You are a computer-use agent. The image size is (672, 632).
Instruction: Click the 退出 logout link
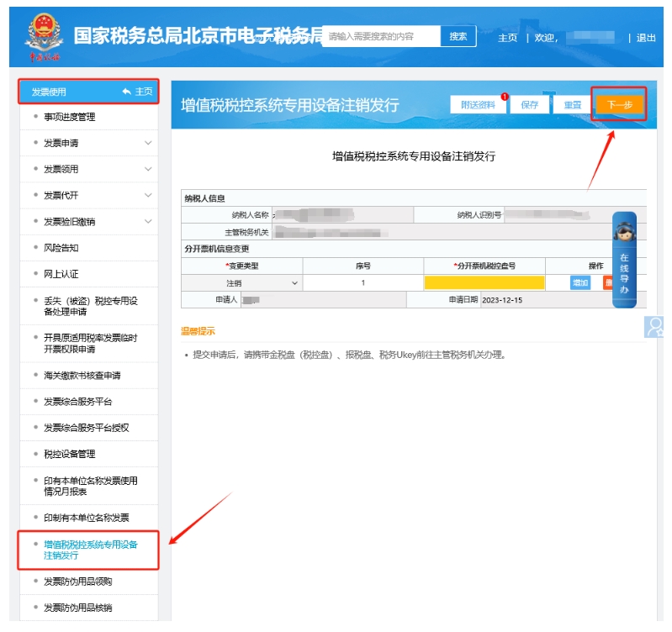646,38
